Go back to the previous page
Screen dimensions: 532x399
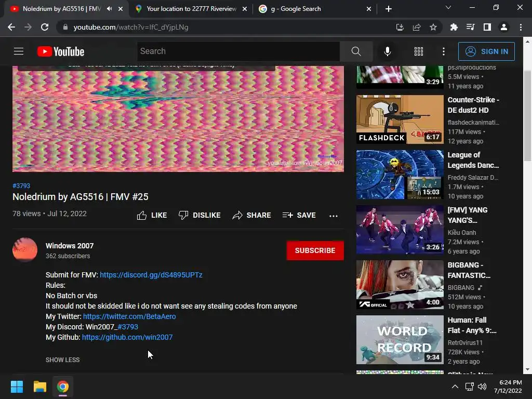tap(11, 27)
